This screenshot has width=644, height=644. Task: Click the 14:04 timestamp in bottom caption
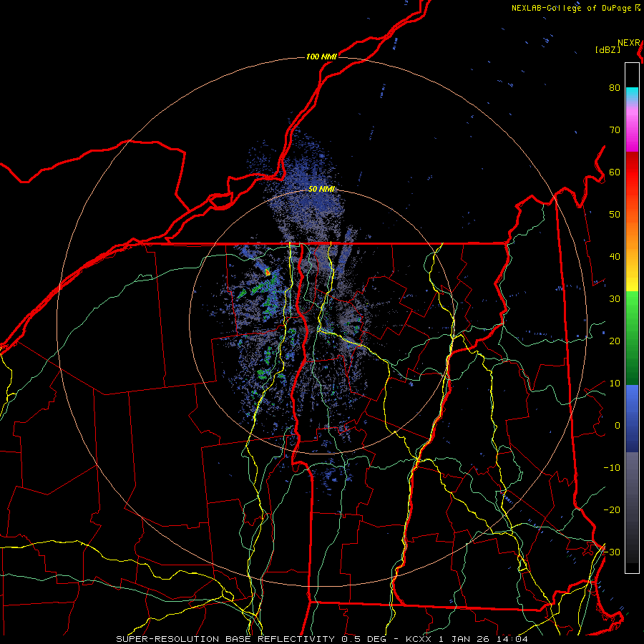(512, 639)
